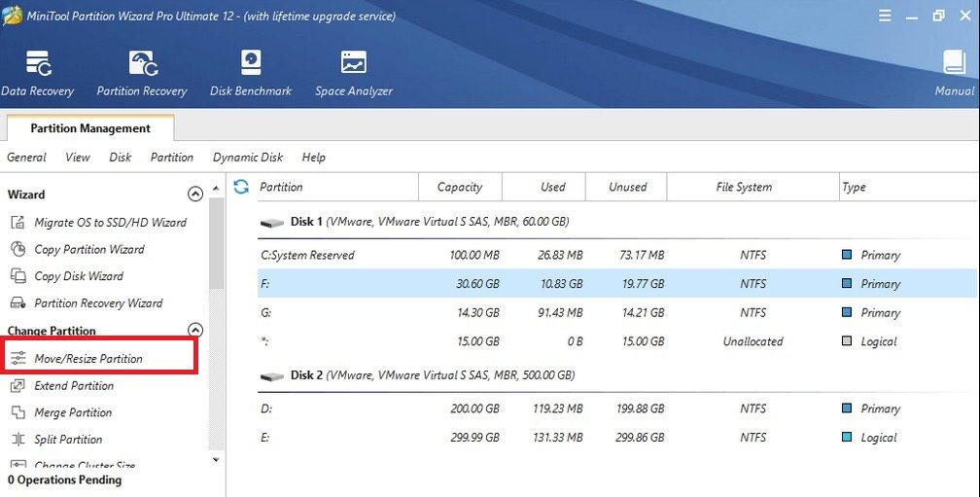Click the 0 Operations Pending status text

[x=65, y=479]
